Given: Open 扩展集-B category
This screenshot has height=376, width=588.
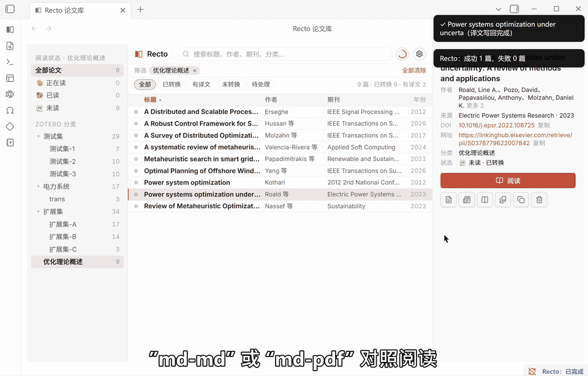Looking at the screenshot, I should coord(77,236).
